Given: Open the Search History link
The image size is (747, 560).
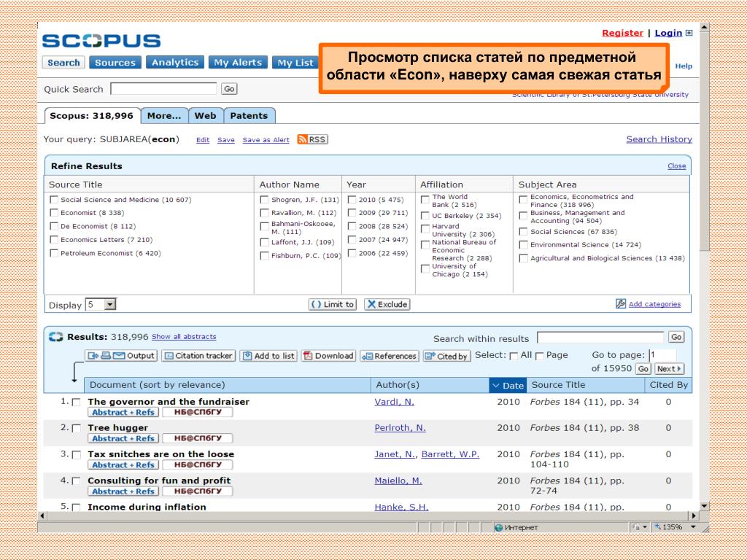Looking at the screenshot, I should click(x=659, y=139).
